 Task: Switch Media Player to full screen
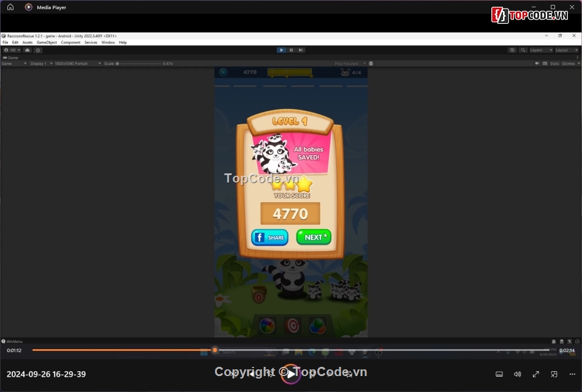(x=535, y=374)
